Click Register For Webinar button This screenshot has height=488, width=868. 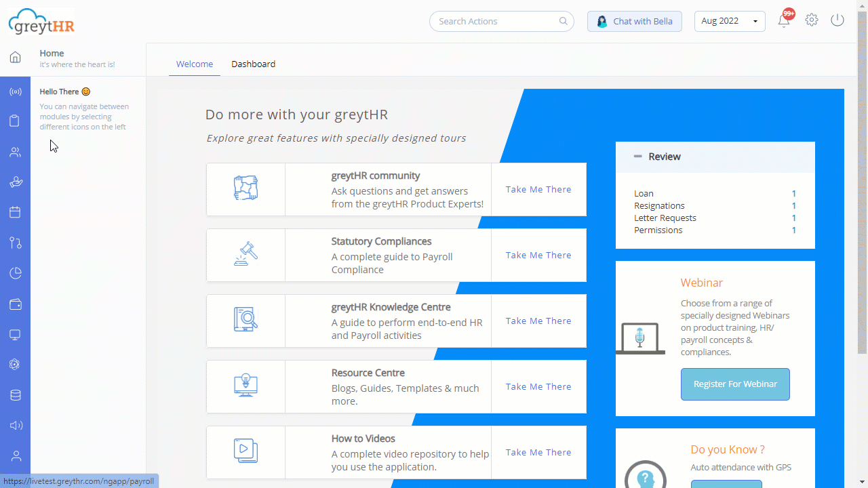pyautogui.click(x=735, y=384)
